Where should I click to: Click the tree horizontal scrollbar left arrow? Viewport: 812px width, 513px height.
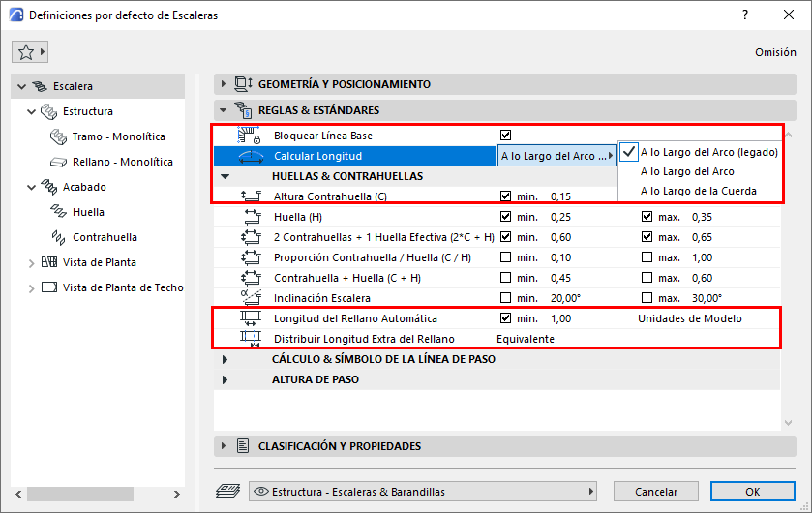coord(18,494)
